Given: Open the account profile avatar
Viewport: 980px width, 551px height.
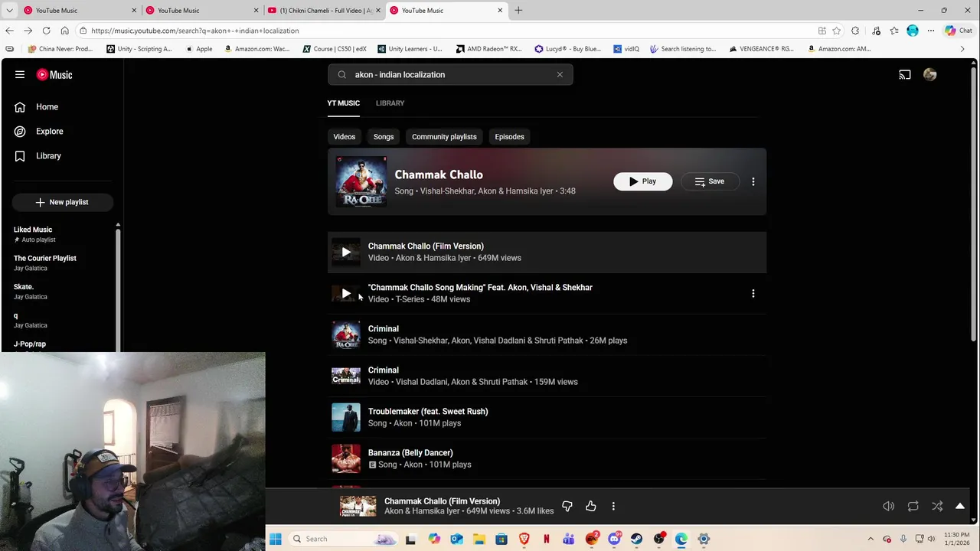Looking at the screenshot, I should pos(929,74).
